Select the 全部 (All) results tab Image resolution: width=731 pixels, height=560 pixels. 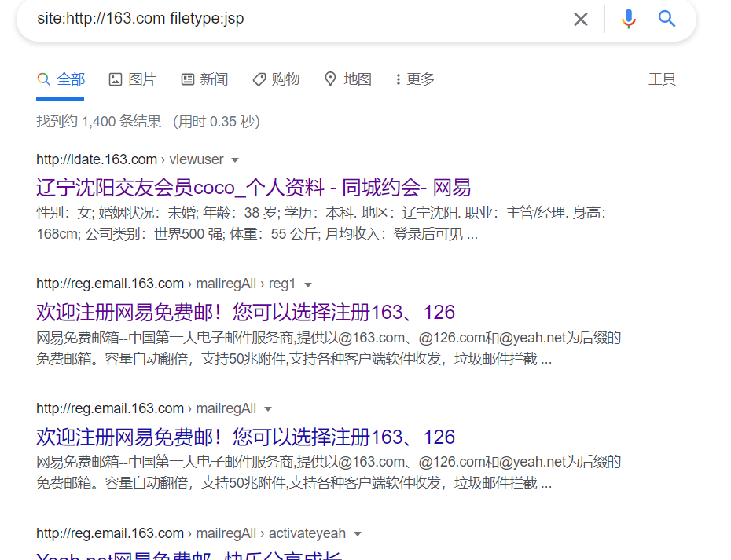61,79
